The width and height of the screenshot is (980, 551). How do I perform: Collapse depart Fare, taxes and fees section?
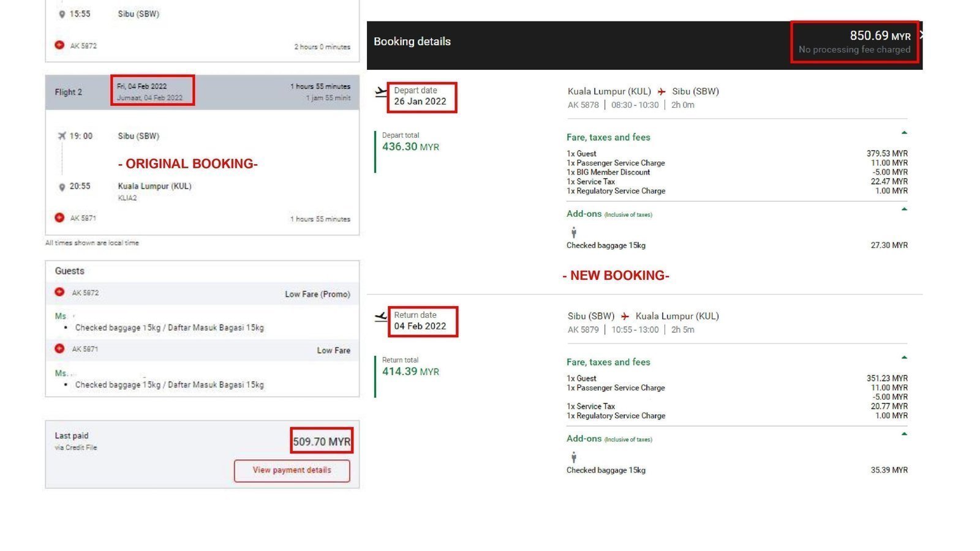point(904,133)
